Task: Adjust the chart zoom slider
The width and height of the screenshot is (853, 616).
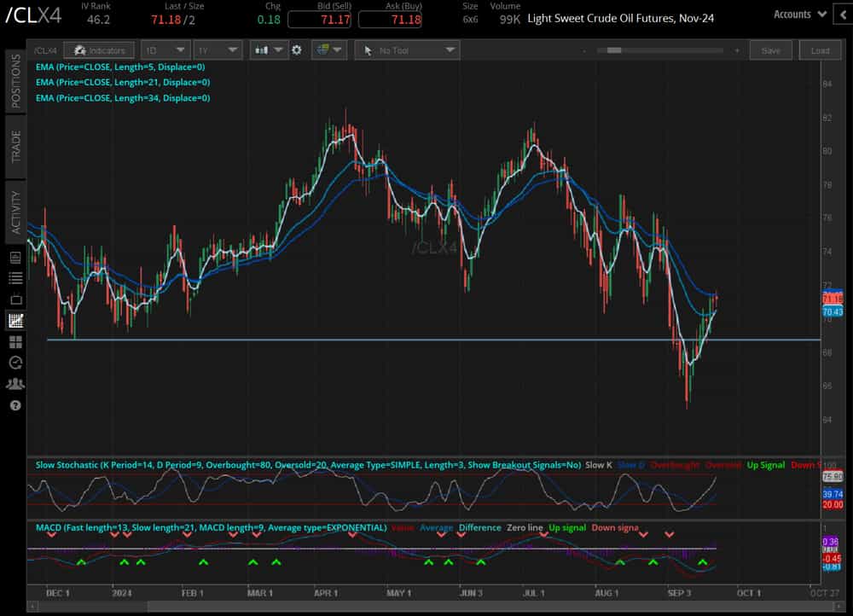Action: click(614, 49)
